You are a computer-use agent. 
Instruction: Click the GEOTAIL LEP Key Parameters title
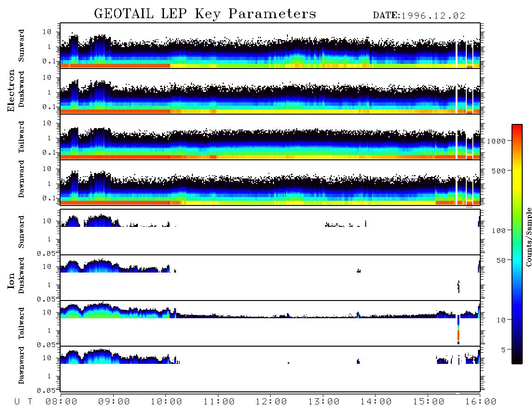point(205,14)
